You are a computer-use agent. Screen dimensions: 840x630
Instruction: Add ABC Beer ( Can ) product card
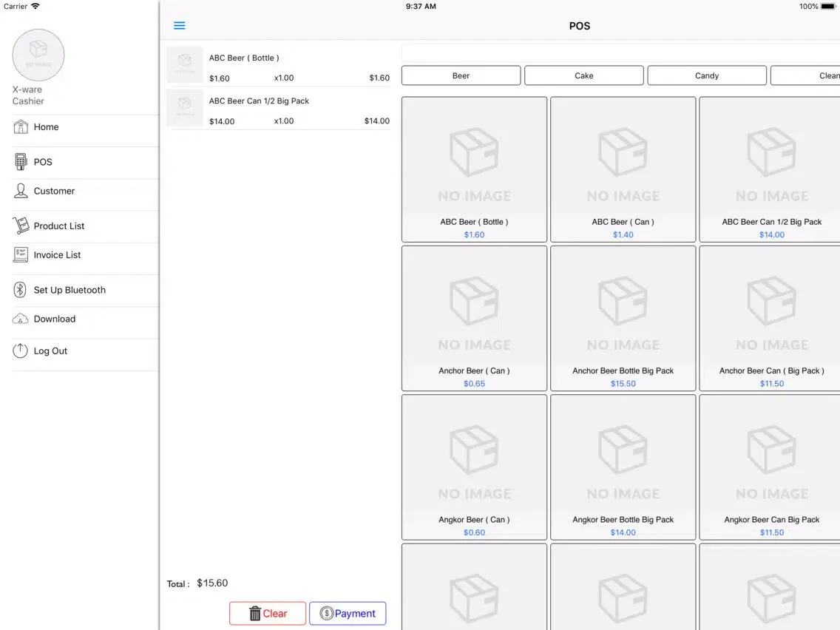(x=623, y=169)
